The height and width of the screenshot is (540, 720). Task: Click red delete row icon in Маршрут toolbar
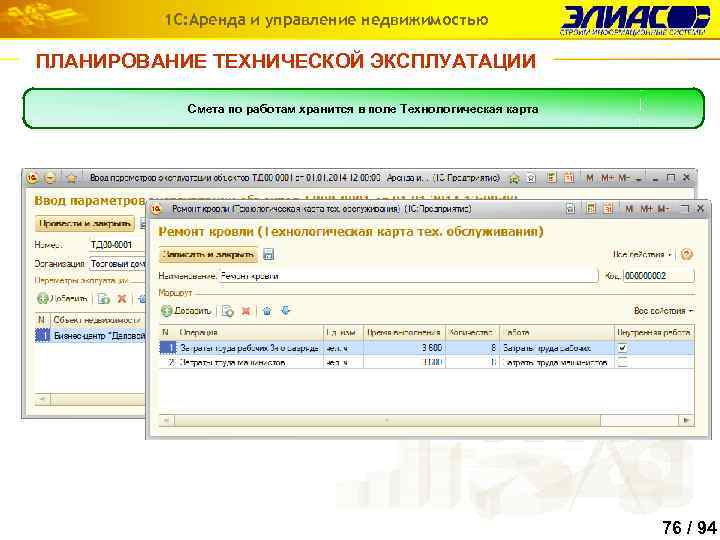coord(246,311)
